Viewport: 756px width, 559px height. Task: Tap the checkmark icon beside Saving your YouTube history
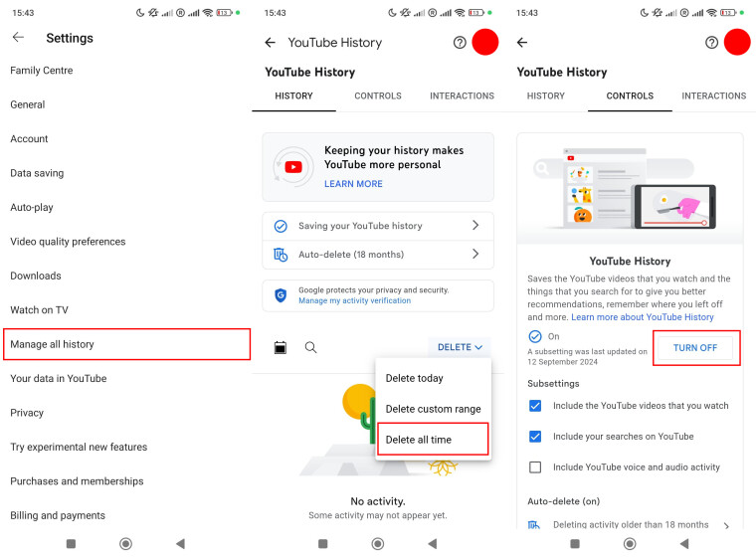coord(281,226)
